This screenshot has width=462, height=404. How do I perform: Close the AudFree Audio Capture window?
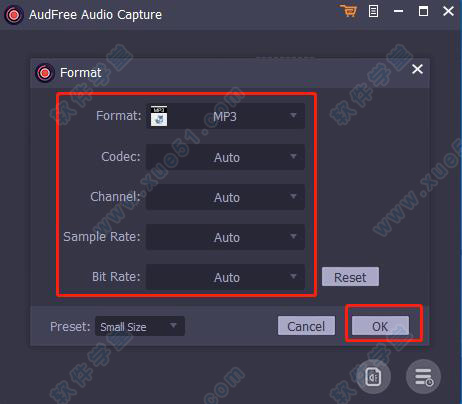[x=448, y=11]
